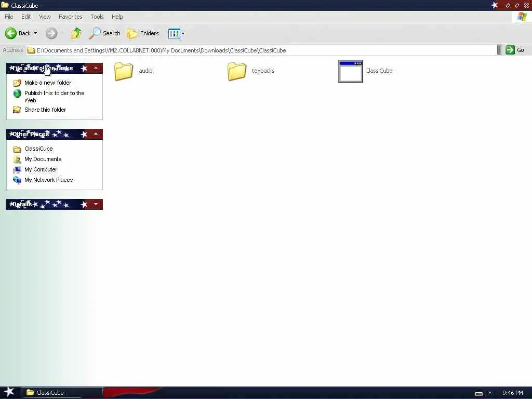532x399 pixels.
Task: Open My Network Places link
Action: 48,180
